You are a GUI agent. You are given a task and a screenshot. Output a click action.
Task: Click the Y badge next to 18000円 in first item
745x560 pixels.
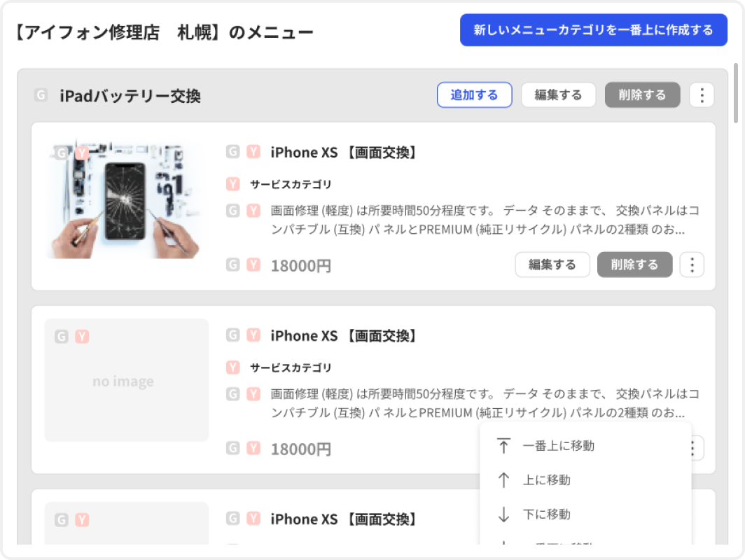pos(253,265)
